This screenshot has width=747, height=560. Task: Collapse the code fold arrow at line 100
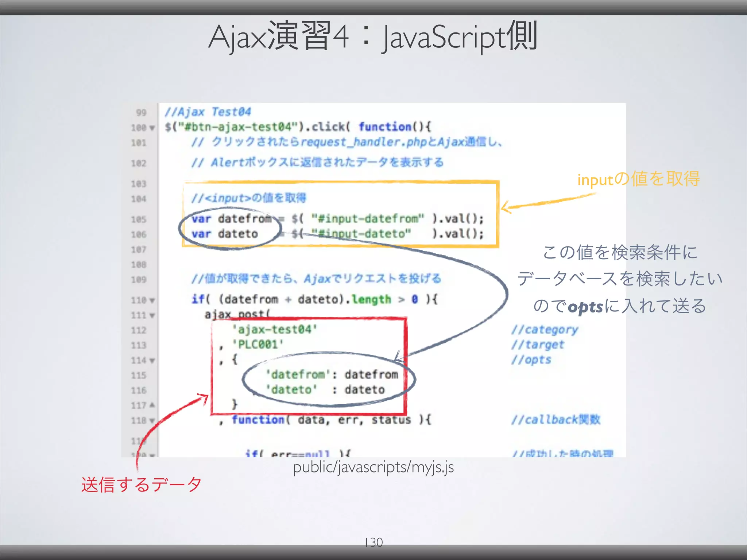[x=152, y=128]
